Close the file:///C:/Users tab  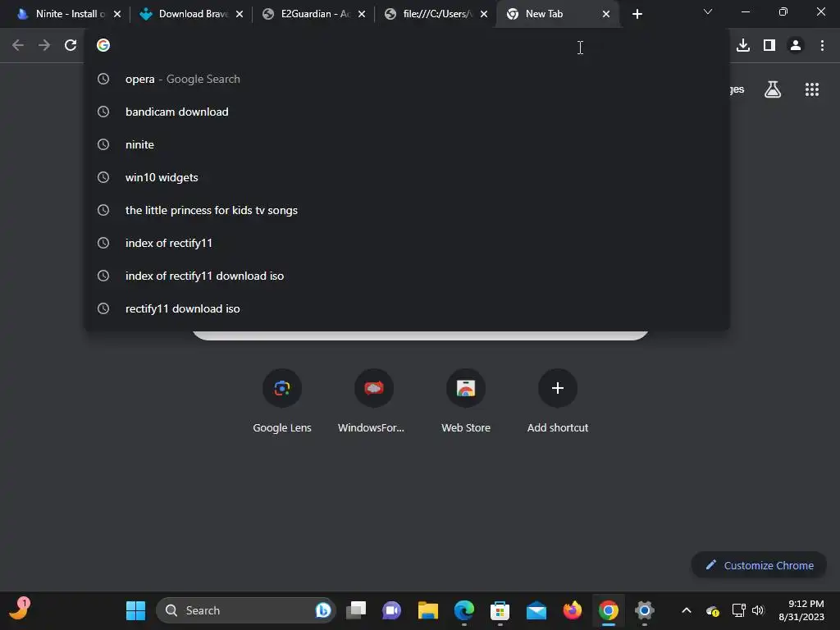coord(484,14)
